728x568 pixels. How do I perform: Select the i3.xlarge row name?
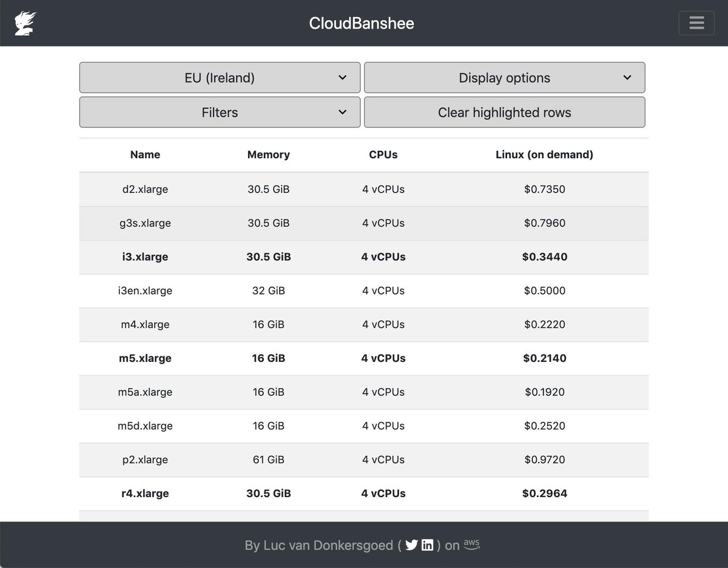click(x=145, y=257)
